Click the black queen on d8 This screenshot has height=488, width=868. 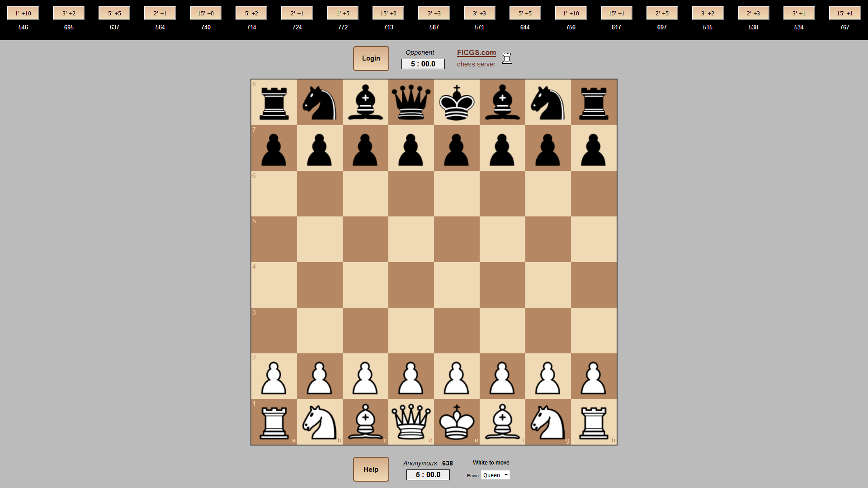click(411, 102)
